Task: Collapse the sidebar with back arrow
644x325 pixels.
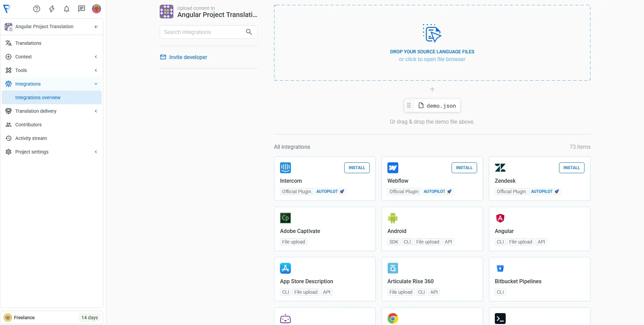Action: click(x=96, y=26)
